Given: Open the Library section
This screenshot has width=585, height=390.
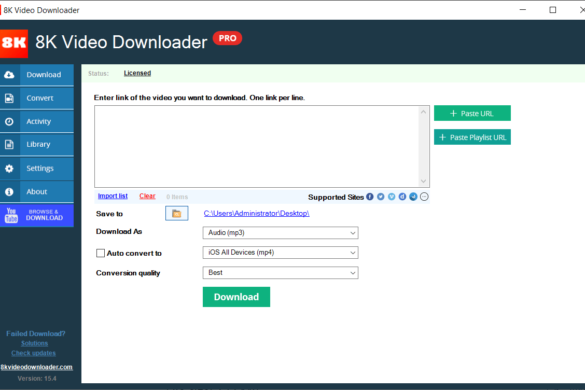Looking at the screenshot, I should (37, 144).
